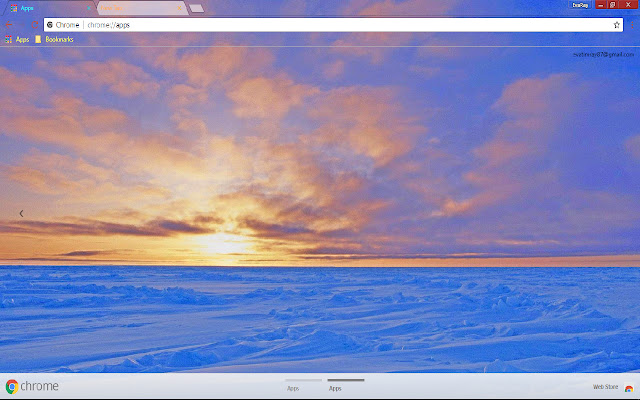Screen dimensions: 640x400
Task: Close the New Tab tab
Action: click(179, 8)
